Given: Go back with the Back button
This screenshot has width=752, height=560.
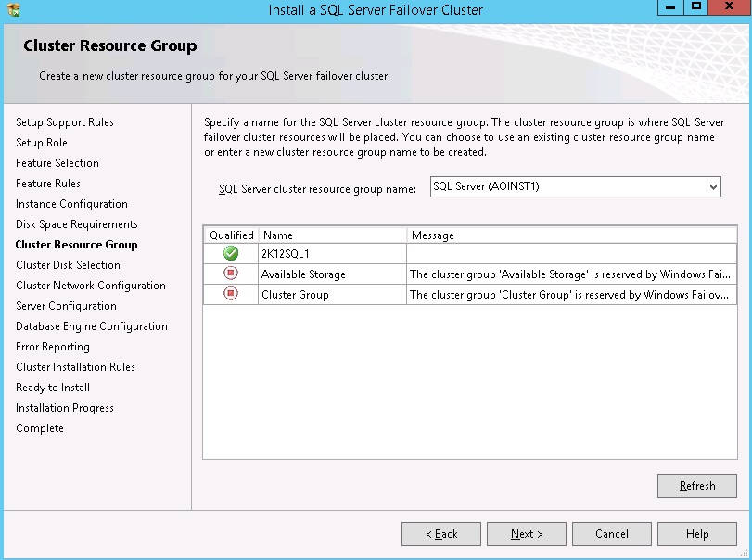Looking at the screenshot, I should [x=441, y=534].
